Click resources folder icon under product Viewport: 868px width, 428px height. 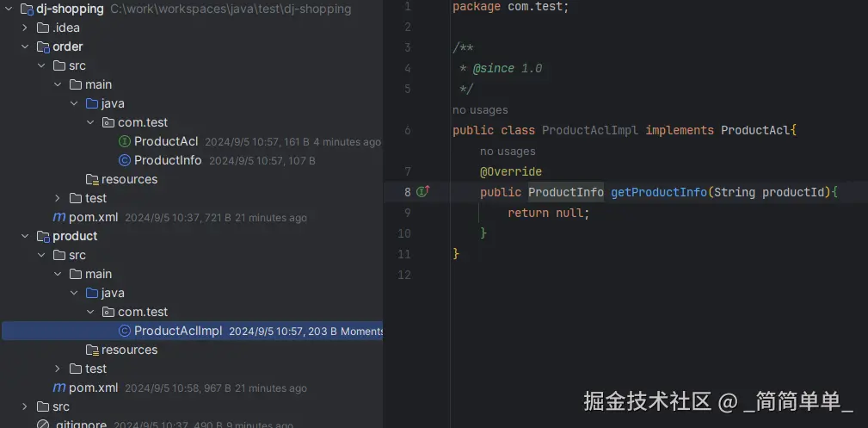pyautogui.click(x=92, y=350)
